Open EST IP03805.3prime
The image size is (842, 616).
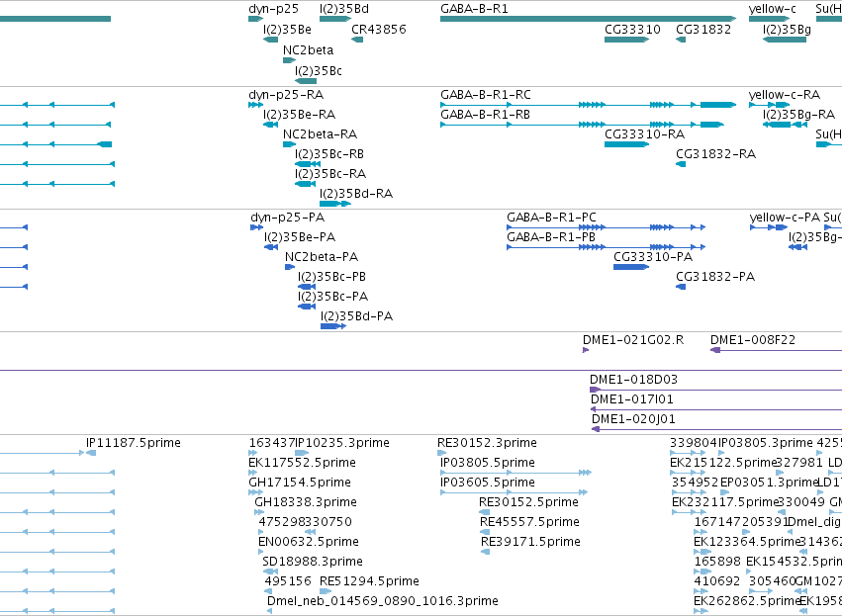click(x=766, y=443)
